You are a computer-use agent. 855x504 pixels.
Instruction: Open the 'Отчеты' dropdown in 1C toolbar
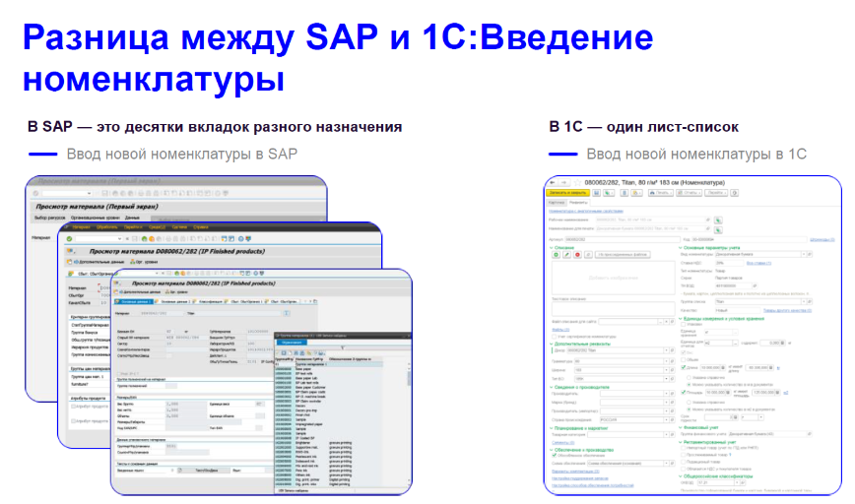[x=690, y=193]
